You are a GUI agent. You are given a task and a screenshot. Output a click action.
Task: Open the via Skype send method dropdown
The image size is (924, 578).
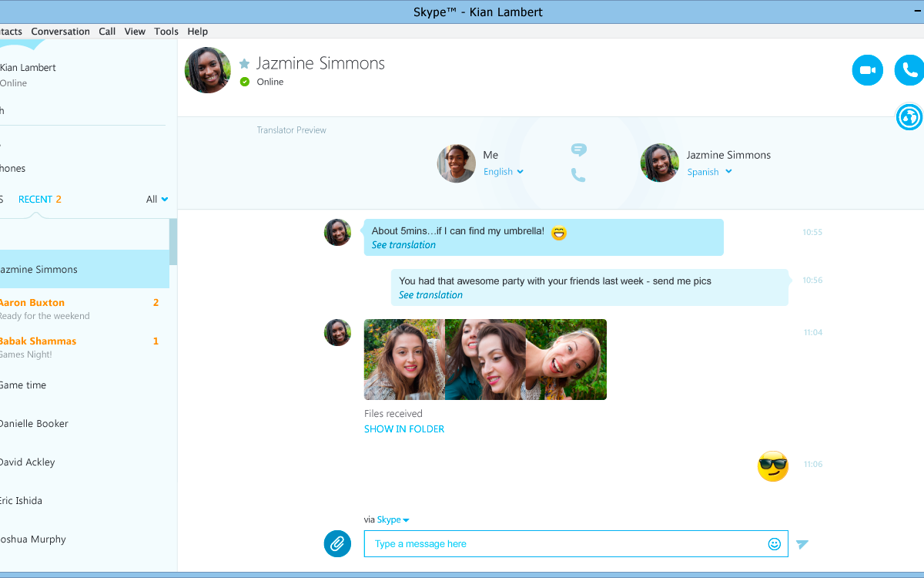[x=393, y=520]
